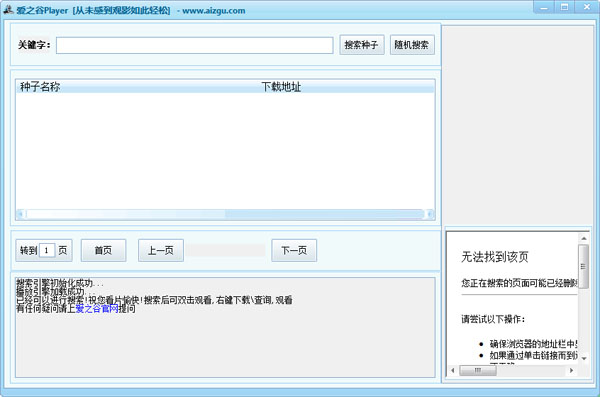This screenshot has width=600, height=397.
Task: Click the browser panel's vertical scroll down arrow
Action: (584, 359)
